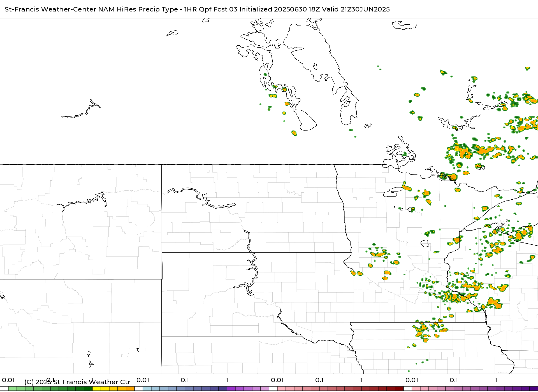538x392 pixels.
Task: Click the 0.01 label above blue scale
Action: coord(143,380)
